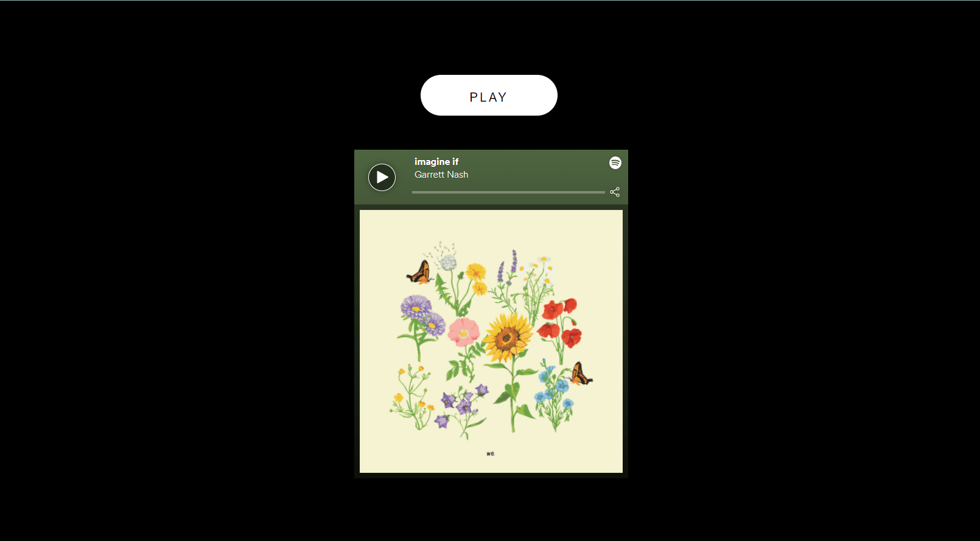Start the Spotify track with the round play icon

tap(382, 177)
